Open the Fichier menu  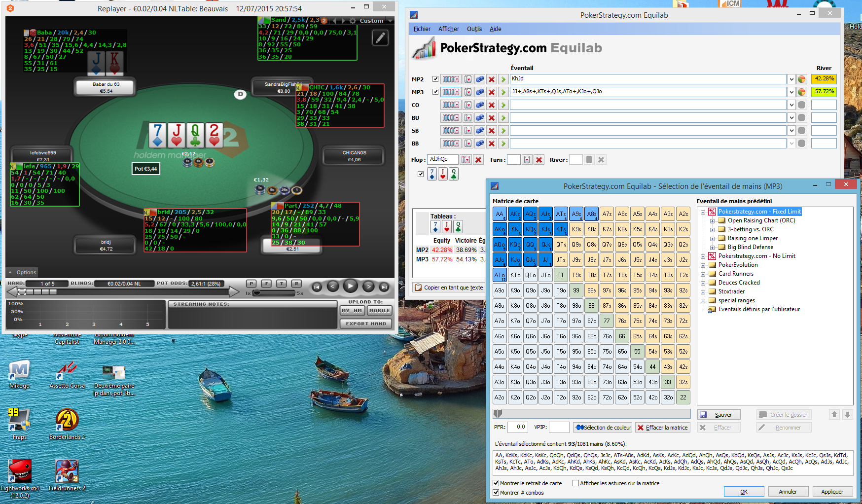(422, 29)
